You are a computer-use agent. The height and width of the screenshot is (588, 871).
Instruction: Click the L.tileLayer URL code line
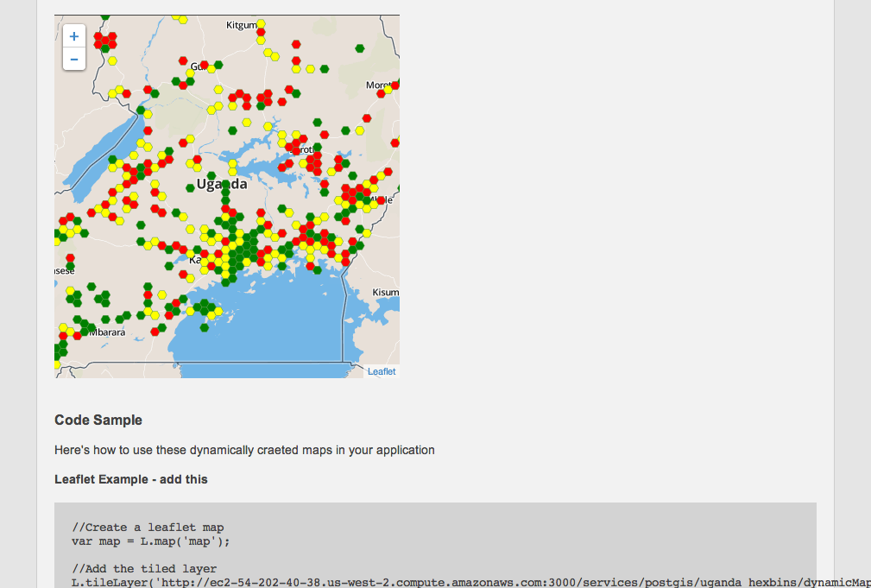[471, 583]
